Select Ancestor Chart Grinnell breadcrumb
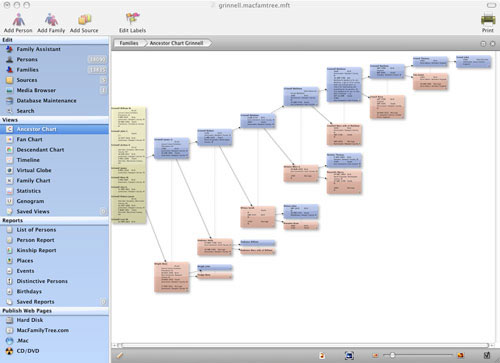500x363 pixels. (176, 43)
